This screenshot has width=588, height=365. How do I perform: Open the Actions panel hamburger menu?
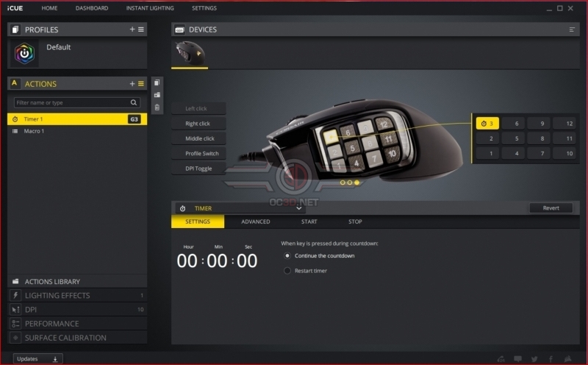[141, 84]
